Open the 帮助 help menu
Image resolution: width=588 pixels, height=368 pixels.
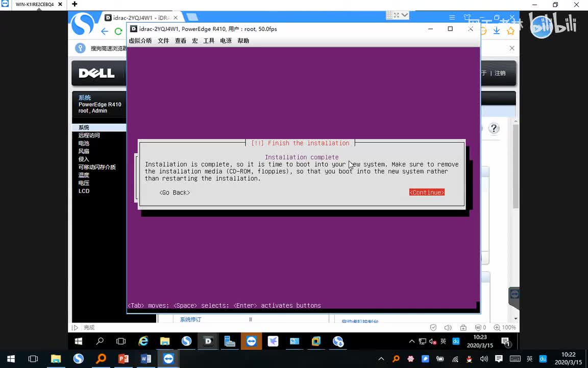point(243,40)
